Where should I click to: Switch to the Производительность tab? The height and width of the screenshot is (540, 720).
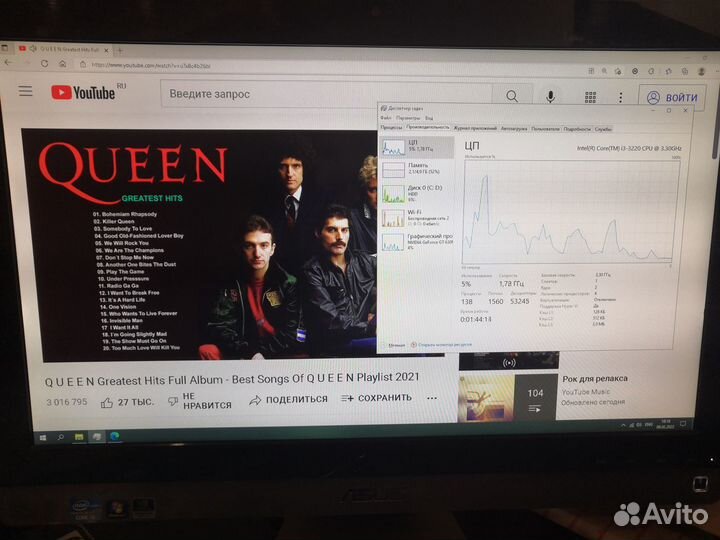click(428, 127)
